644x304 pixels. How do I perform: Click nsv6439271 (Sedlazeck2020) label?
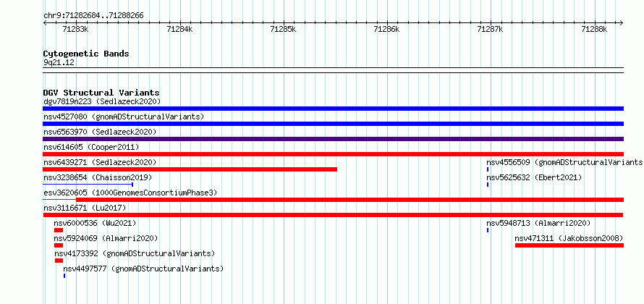click(100, 162)
